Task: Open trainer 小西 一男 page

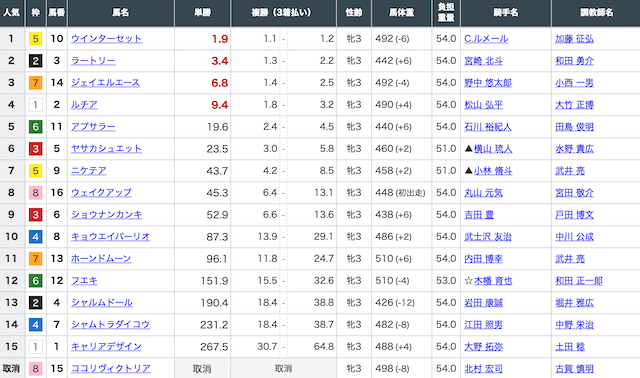Action: [574, 83]
